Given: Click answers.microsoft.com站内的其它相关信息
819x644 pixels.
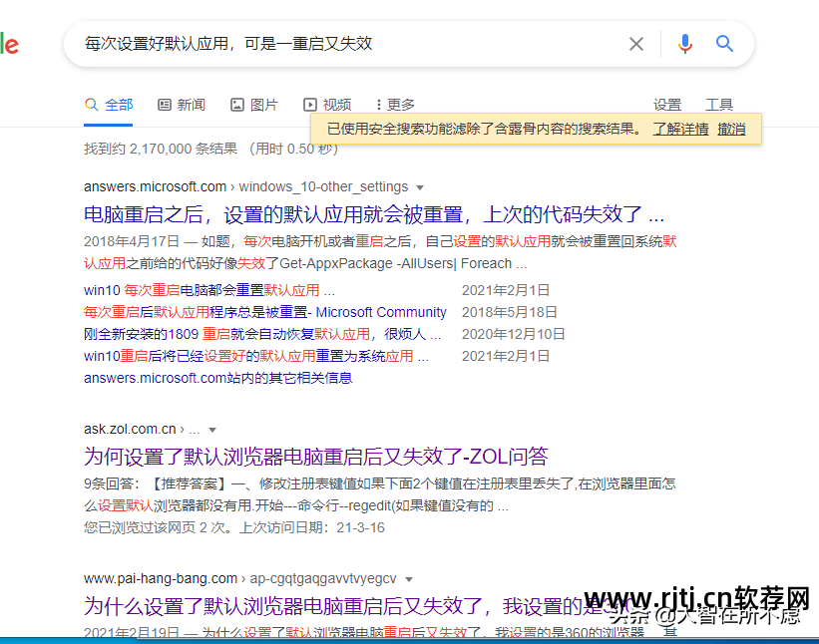Looking at the screenshot, I should tap(217, 378).
